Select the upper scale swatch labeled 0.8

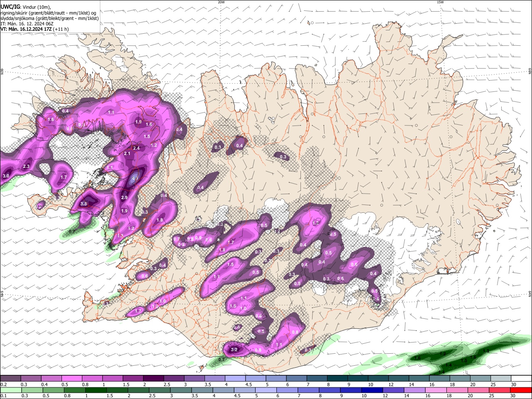[92, 379]
